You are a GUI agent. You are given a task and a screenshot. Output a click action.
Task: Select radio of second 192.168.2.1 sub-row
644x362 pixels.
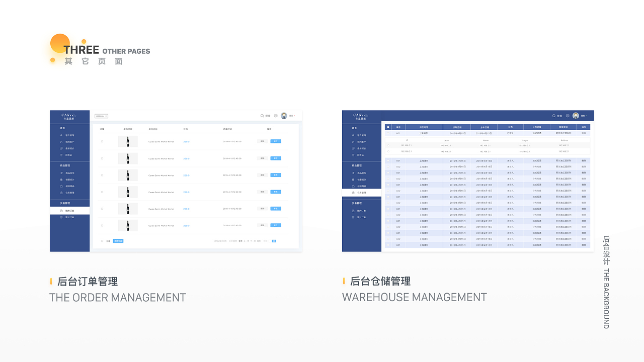(x=388, y=151)
